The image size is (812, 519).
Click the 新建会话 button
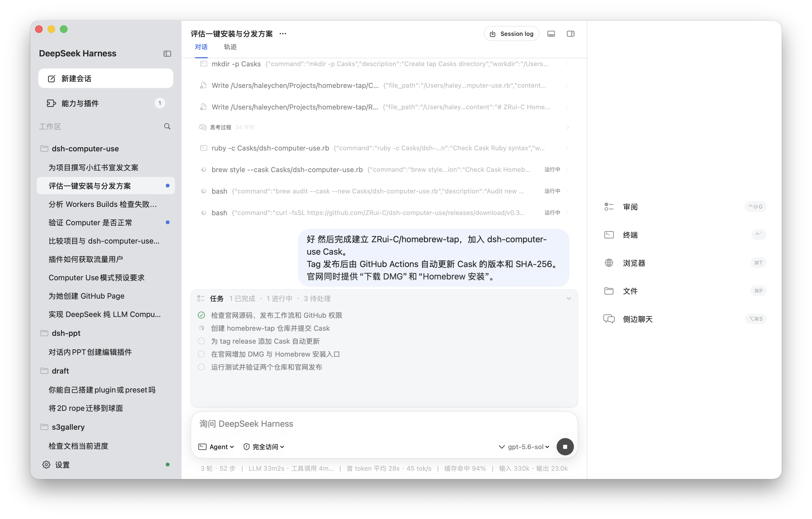[x=106, y=78]
